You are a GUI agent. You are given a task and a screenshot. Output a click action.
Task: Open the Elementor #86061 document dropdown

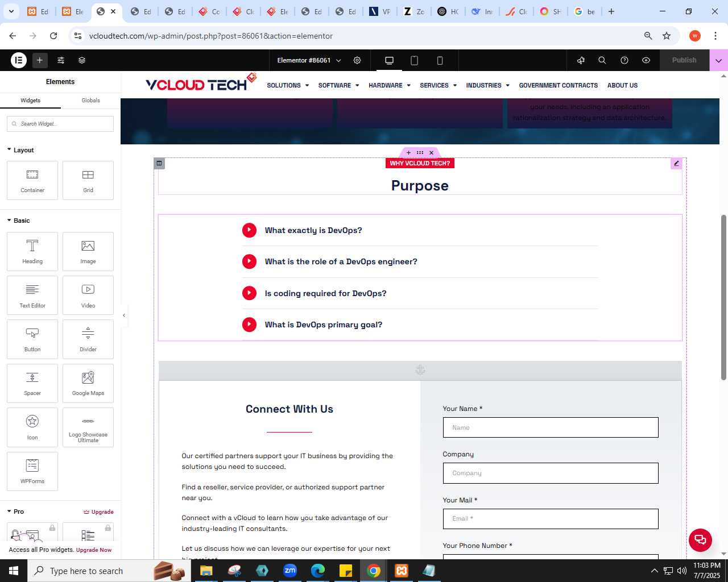309,60
